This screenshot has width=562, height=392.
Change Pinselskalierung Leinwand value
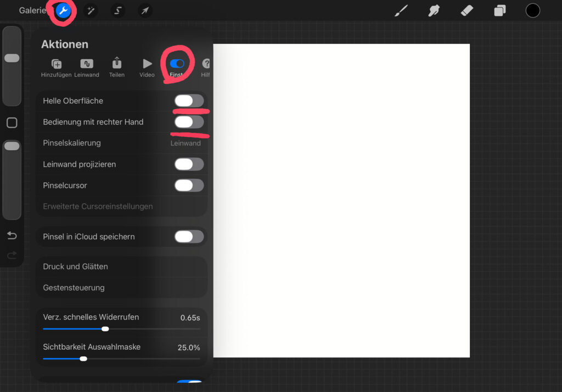pyautogui.click(x=186, y=143)
